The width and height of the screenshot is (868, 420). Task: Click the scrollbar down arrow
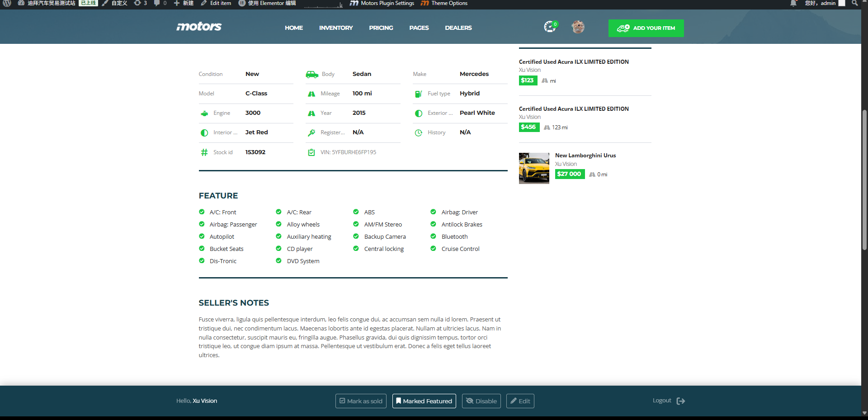point(864,413)
